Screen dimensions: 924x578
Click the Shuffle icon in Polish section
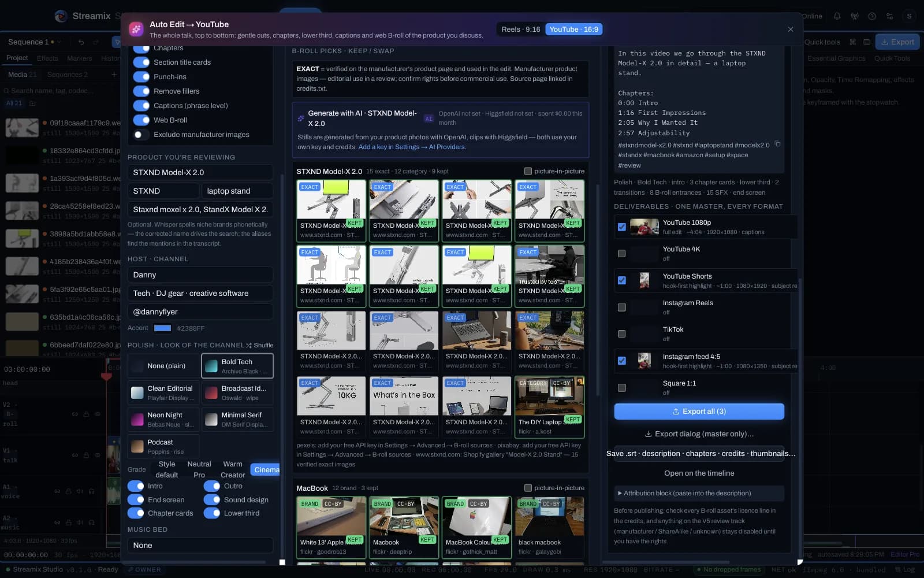248,345
